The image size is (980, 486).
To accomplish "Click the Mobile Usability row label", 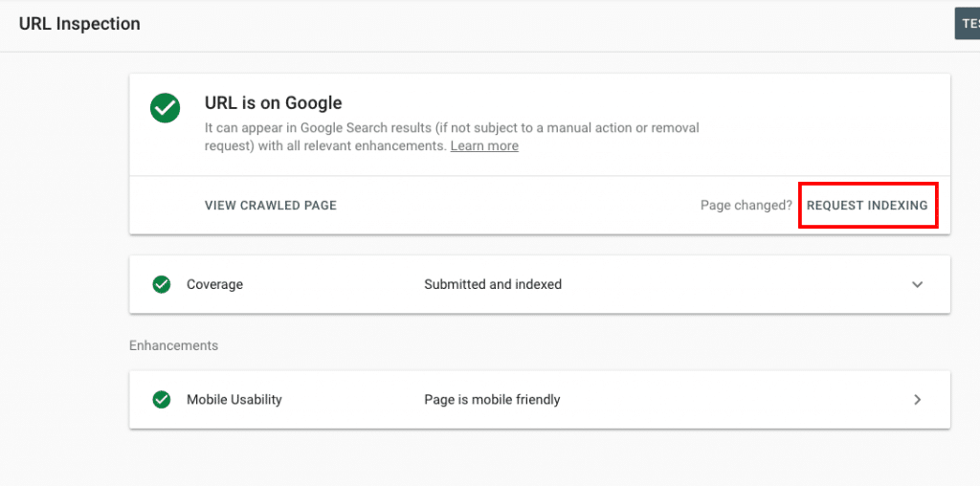I will click(234, 400).
